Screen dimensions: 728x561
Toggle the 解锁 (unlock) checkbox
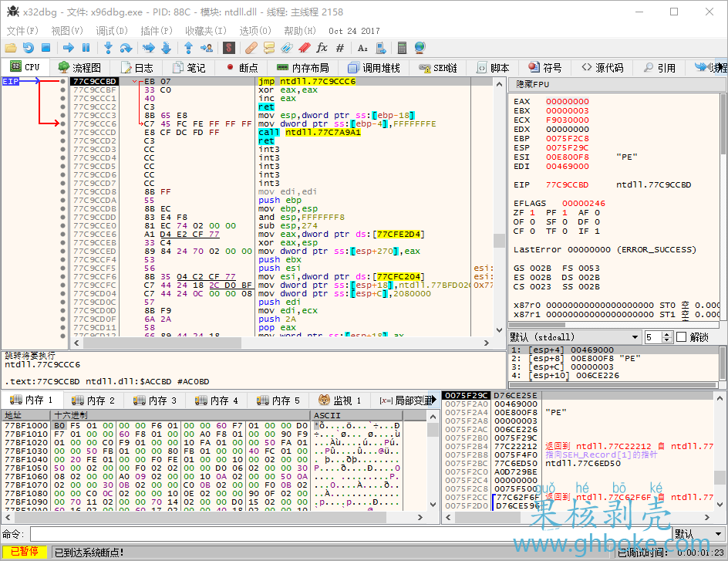pos(681,337)
